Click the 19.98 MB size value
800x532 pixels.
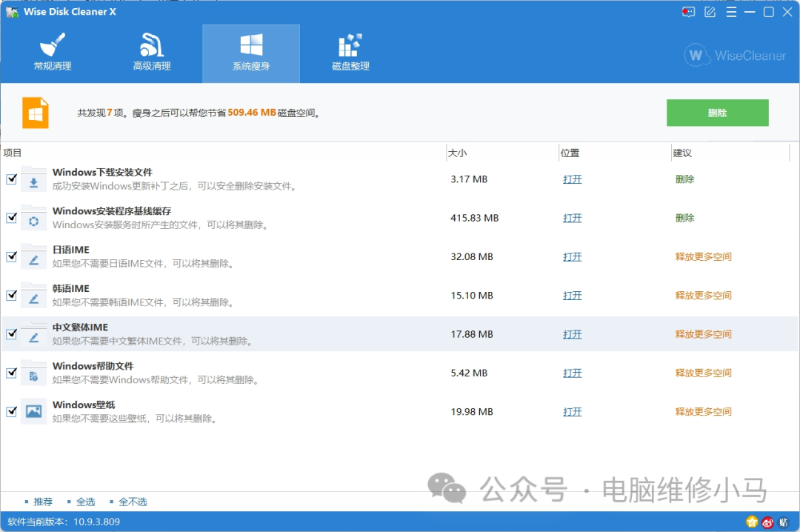(472, 412)
